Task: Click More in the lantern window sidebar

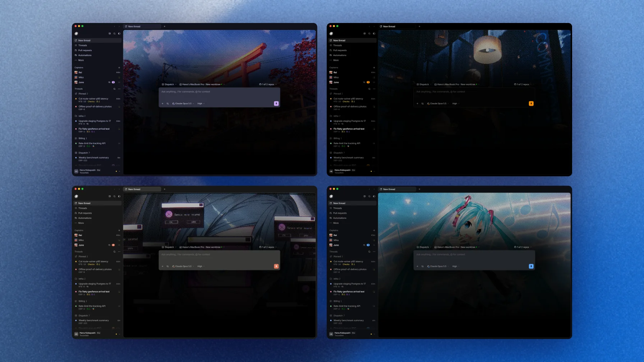Action: tap(352, 60)
